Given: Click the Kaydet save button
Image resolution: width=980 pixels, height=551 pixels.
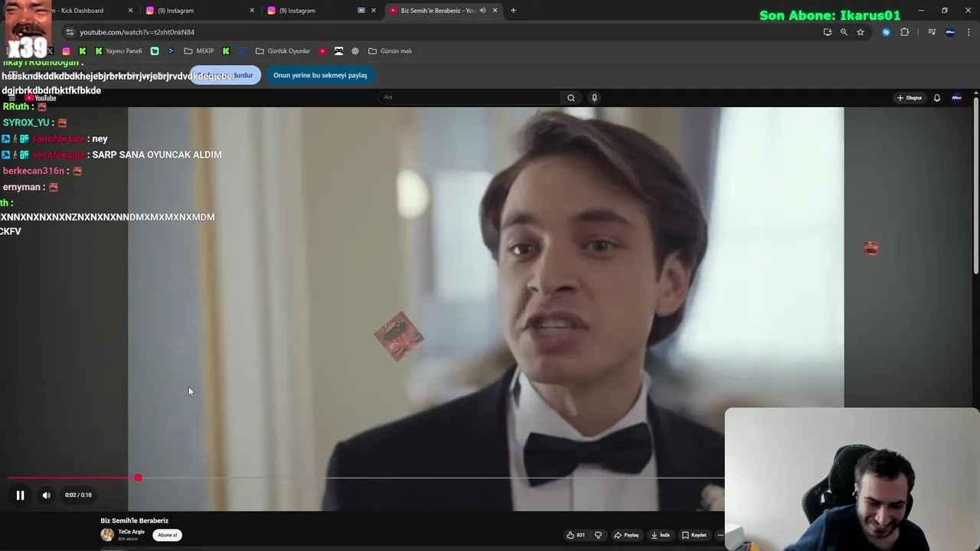Looking at the screenshot, I should 694,535.
